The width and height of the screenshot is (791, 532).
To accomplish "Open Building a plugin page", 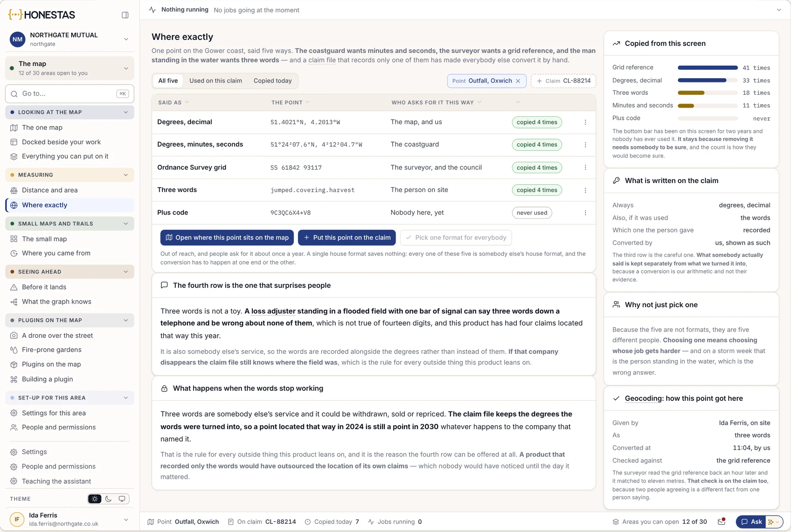I will (70, 379).
